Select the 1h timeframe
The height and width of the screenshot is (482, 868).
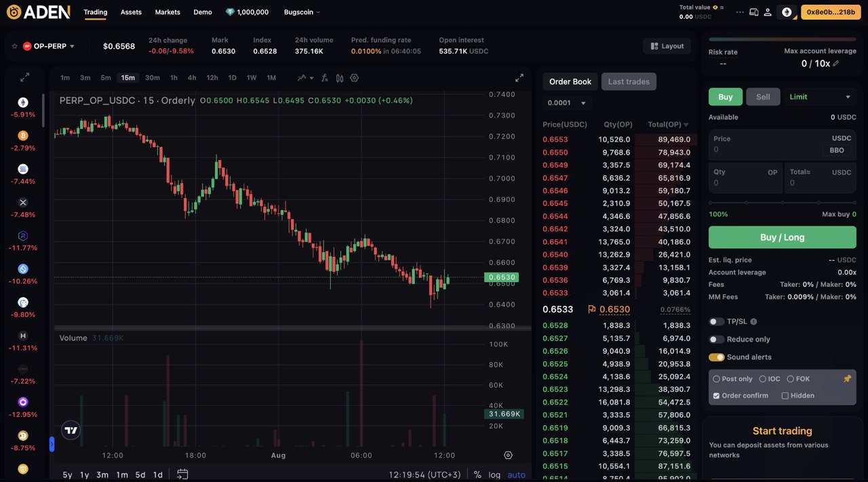(174, 78)
